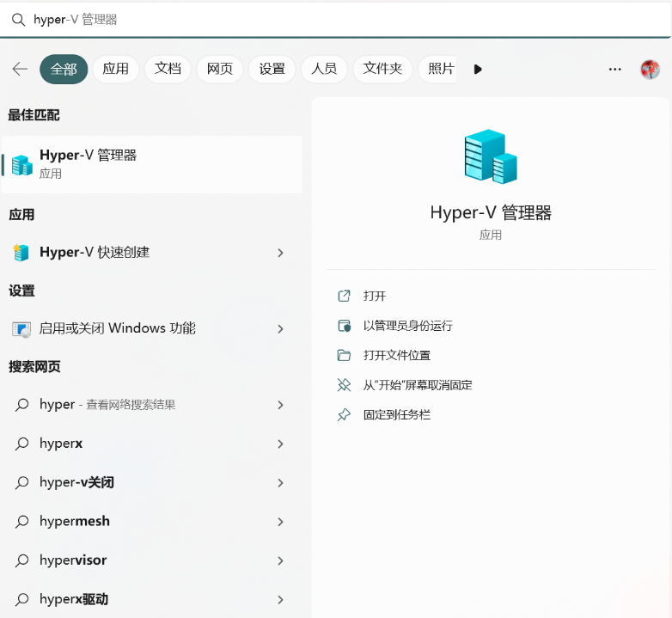Click the admin shield icon
The width and height of the screenshot is (672, 618).
click(x=344, y=326)
